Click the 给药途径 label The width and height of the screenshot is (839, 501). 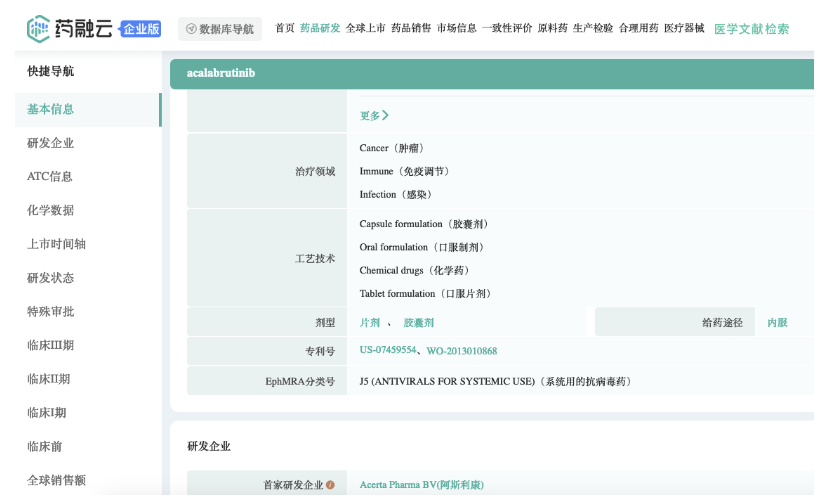point(722,323)
